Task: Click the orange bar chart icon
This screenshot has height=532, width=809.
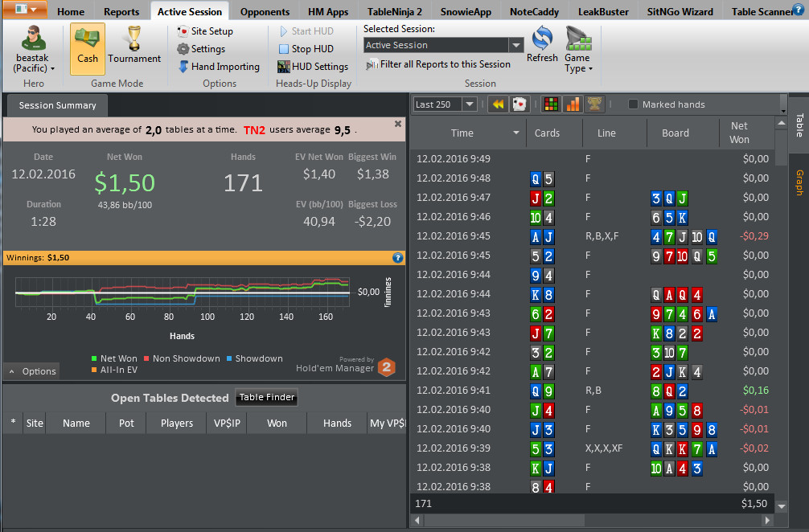Action: [x=573, y=104]
